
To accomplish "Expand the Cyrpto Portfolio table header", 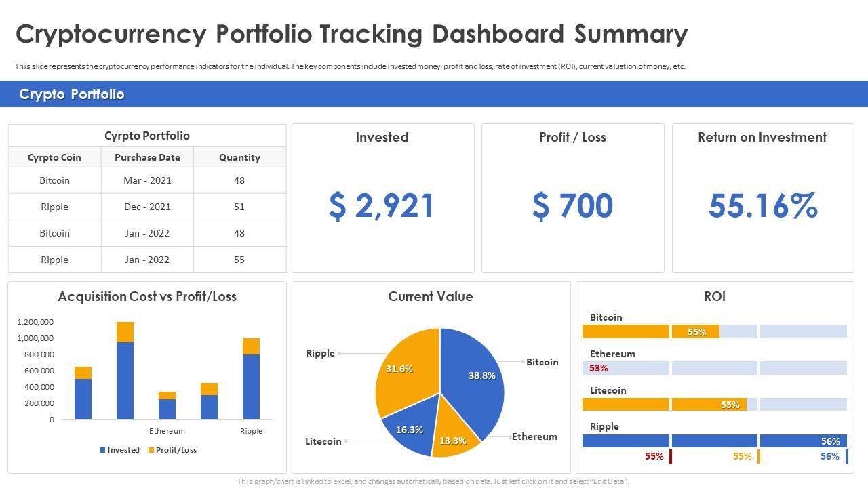I will (147, 136).
